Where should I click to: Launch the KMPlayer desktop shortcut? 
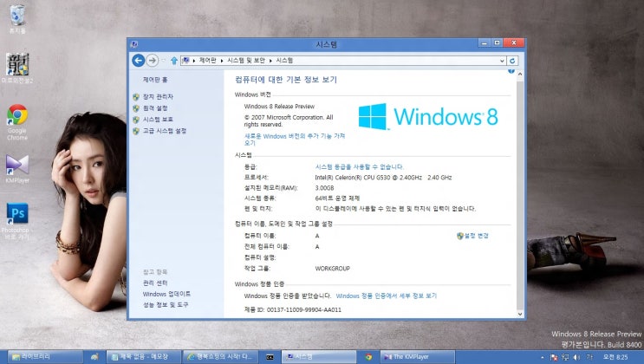[17, 168]
